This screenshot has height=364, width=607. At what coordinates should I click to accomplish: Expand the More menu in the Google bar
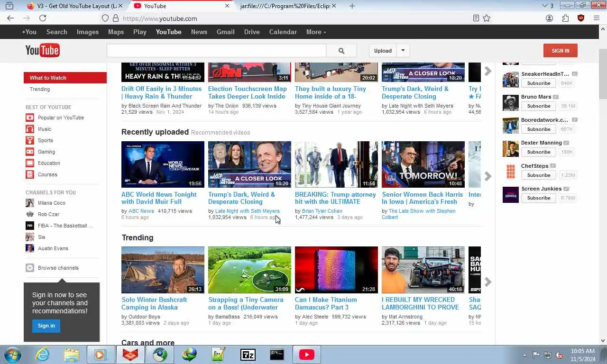click(316, 32)
